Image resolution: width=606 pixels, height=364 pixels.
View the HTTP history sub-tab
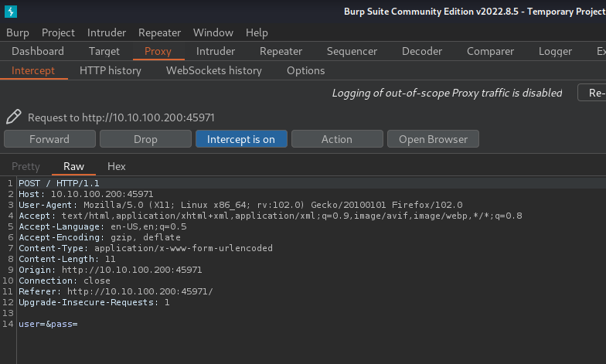click(111, 71)
